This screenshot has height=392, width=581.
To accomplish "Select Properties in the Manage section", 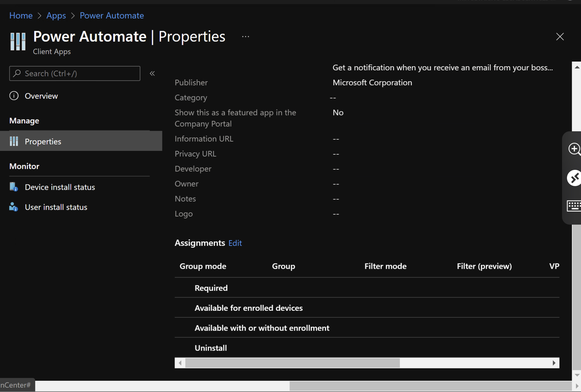I will click(81, 141).
